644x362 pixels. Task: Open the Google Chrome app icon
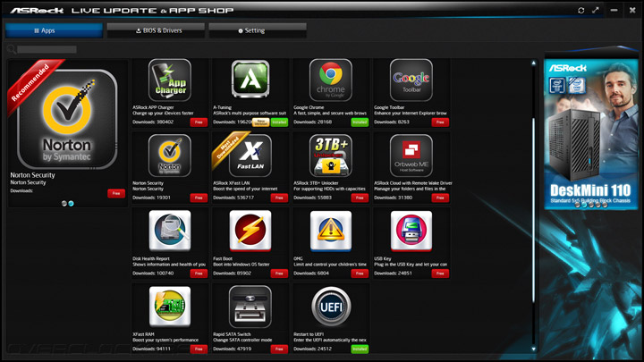click(331, 80)
